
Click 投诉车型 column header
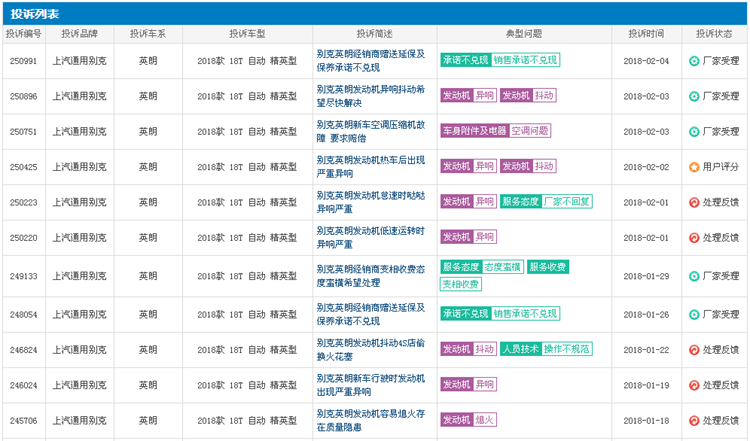point(247,34)
